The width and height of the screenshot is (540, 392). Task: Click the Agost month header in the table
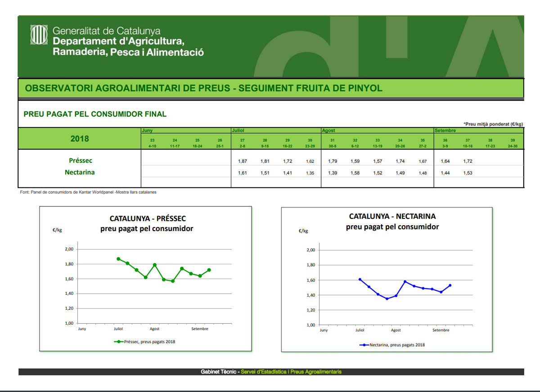point(328,130)
